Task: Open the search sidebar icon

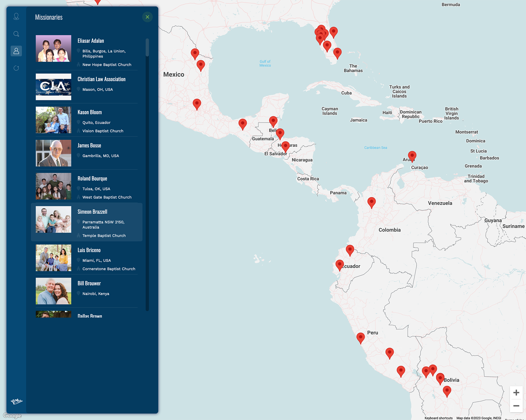Action: click(16, 34)
